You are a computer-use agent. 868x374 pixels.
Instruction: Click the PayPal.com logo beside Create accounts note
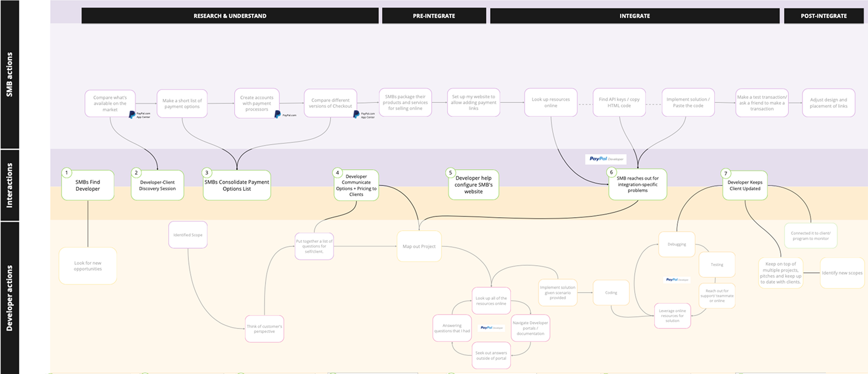285,115
